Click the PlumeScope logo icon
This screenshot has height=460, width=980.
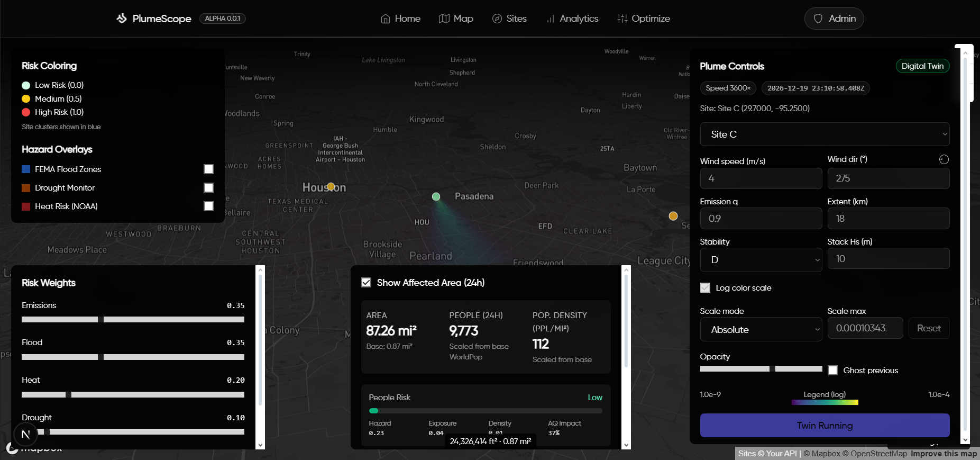(122, 19)
